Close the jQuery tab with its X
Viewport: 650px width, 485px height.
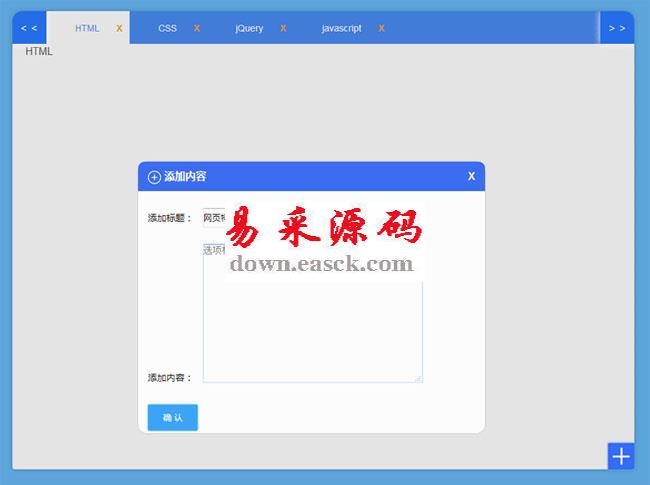(283, 28)
